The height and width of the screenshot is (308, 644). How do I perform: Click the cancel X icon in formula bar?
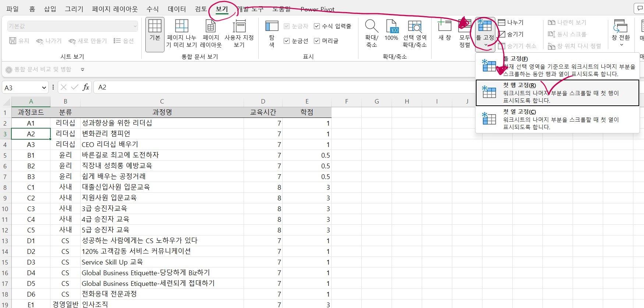coord(64,87)
